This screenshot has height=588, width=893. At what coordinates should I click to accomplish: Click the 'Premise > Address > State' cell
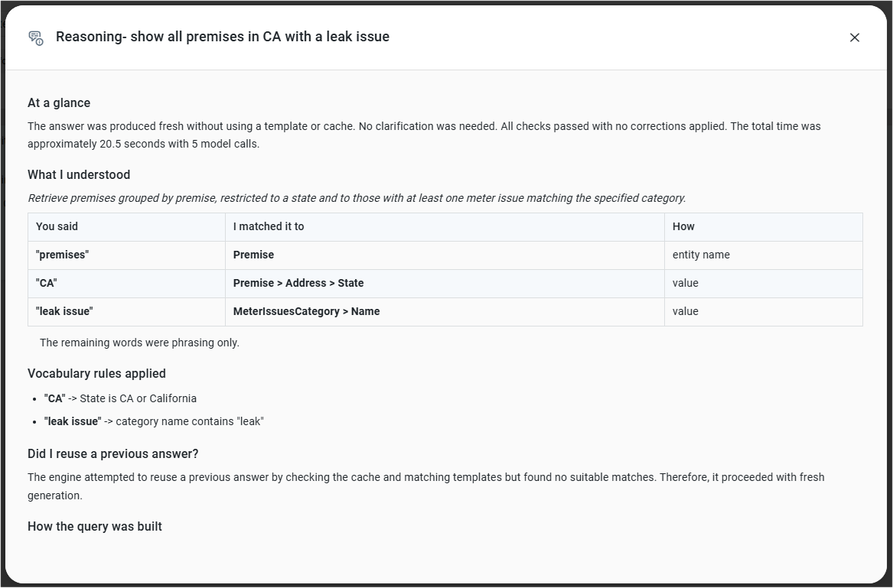[445, 284]
